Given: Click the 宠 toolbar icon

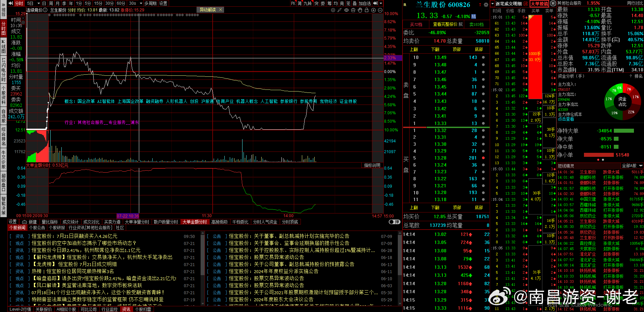Looking at the screenshot, I should (x=348, y=3).
